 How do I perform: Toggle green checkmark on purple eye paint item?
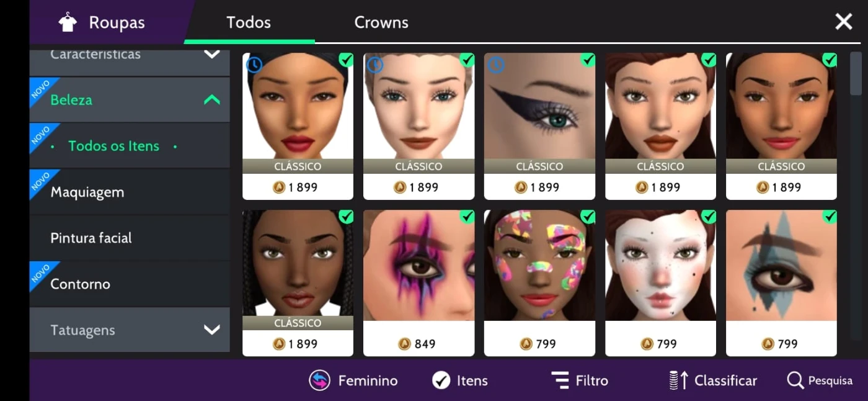467,217
